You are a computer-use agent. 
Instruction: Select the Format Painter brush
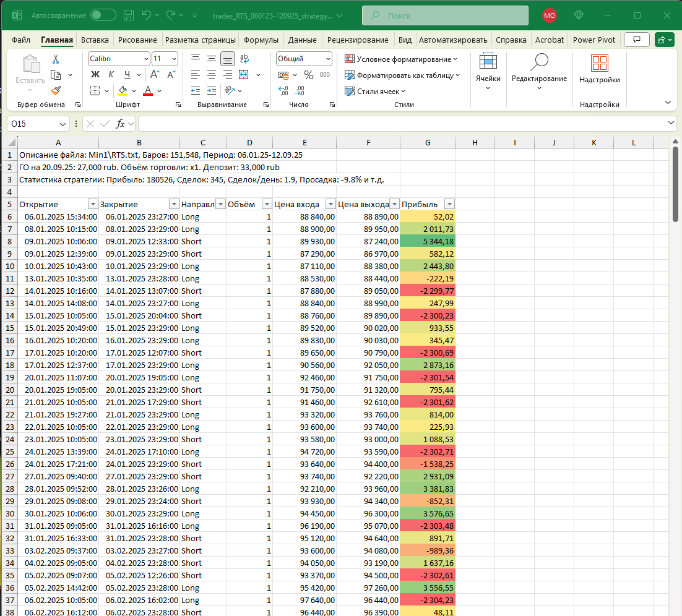(56, 90)
